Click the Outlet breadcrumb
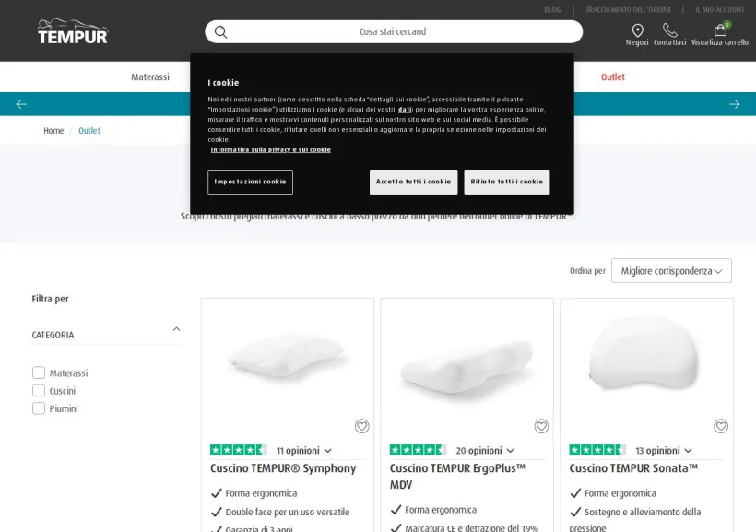756x532 pixels. [x=89, y=131]
